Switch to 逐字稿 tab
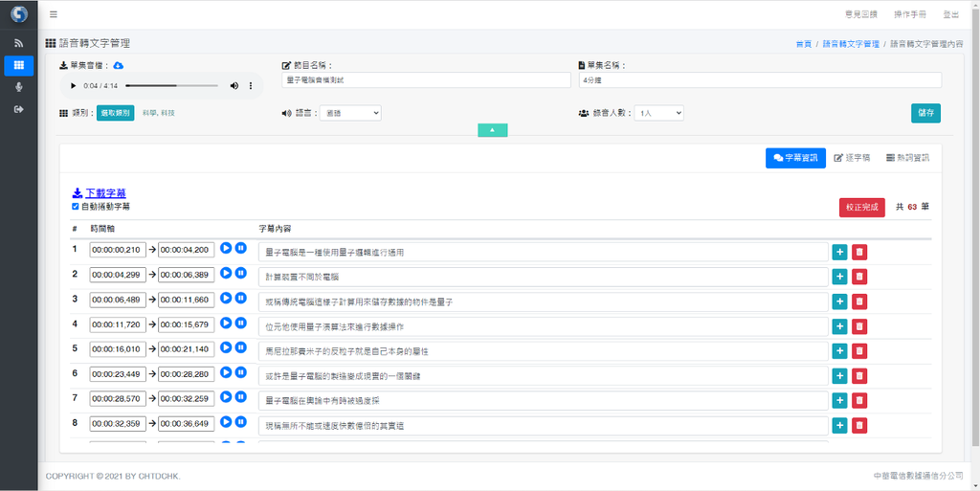The height and width of the screenshot is (491, 980). point(852,158)
